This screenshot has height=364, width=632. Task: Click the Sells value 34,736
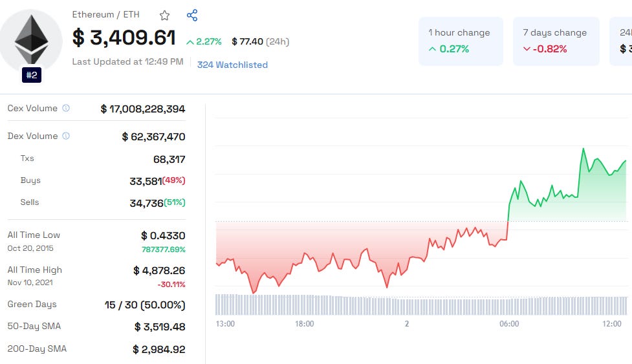146,204
